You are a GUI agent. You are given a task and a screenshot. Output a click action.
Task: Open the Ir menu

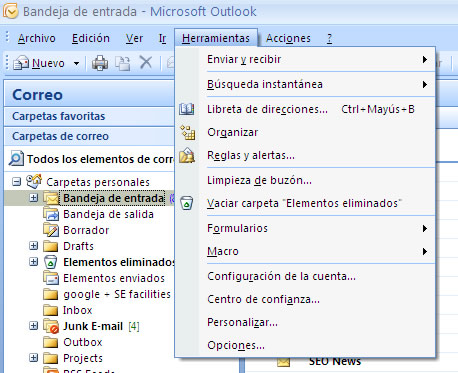click(162, 38)
